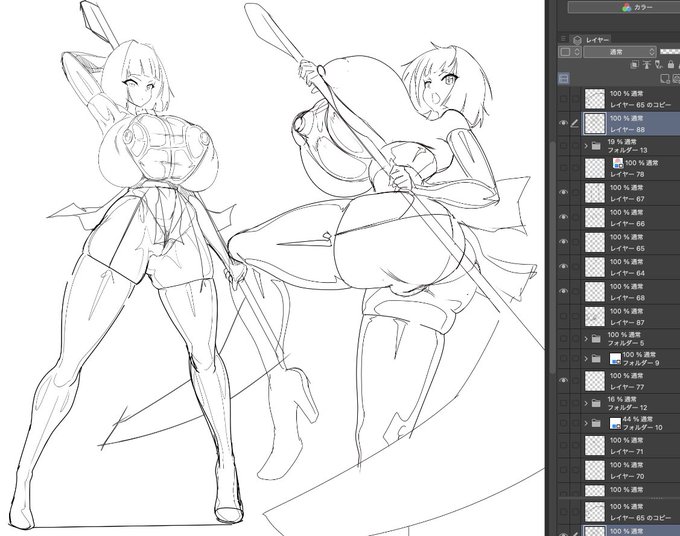Viewport: 680px width, 536px height.
Task: Hide レイヤー 65 with eye icon
Action: (563, 242)
